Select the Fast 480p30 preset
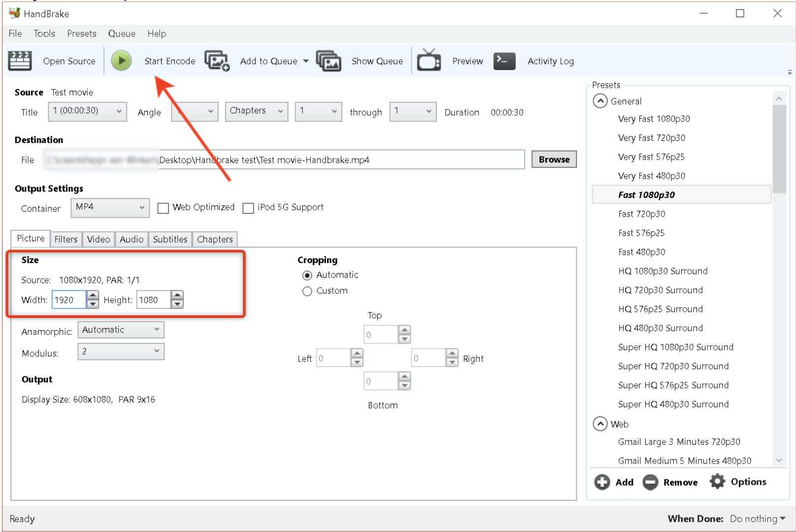This screenshot has width=796, height=532. tap(641, 252)
